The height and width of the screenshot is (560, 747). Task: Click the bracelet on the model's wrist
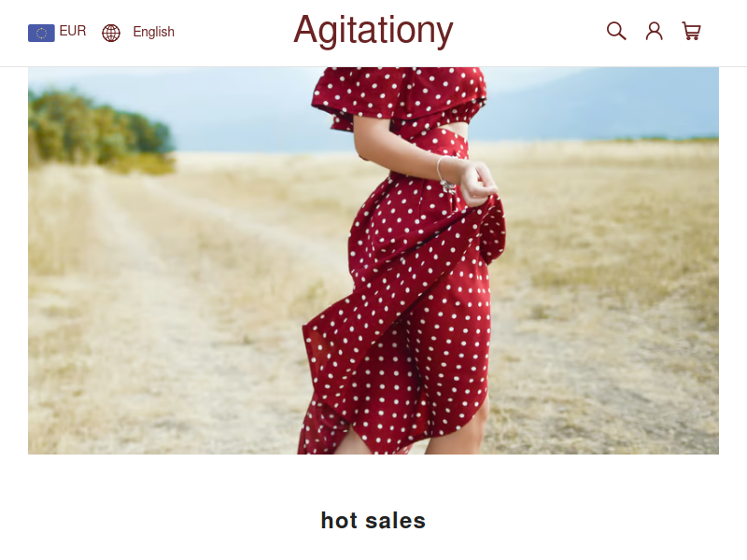click(444, 175)
